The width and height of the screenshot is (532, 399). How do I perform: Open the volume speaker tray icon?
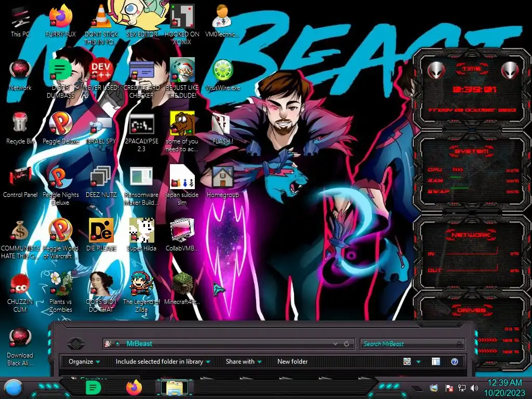[x=474, y=388]
